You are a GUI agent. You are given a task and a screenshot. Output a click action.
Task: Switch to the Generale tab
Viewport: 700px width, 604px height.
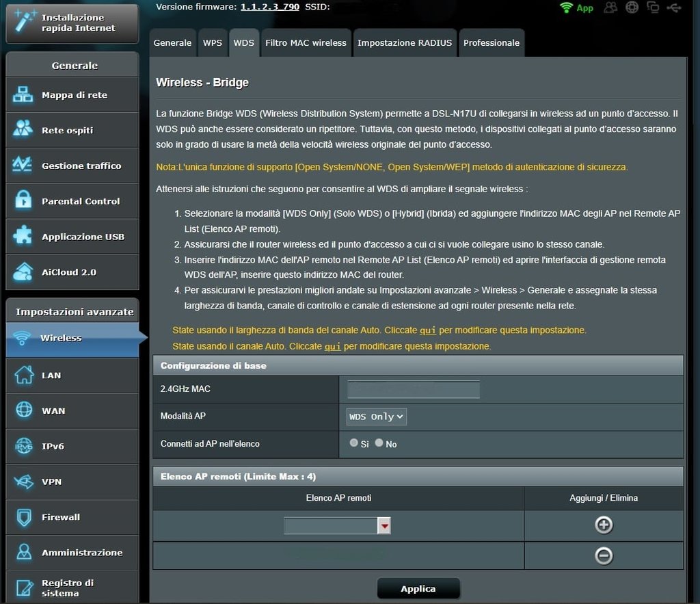[x=172, y=43]
